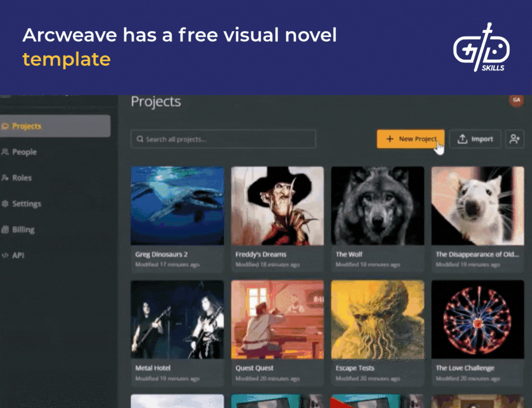Click the search magnifier icon
532x408 pixels.
[x=139, y=139]
